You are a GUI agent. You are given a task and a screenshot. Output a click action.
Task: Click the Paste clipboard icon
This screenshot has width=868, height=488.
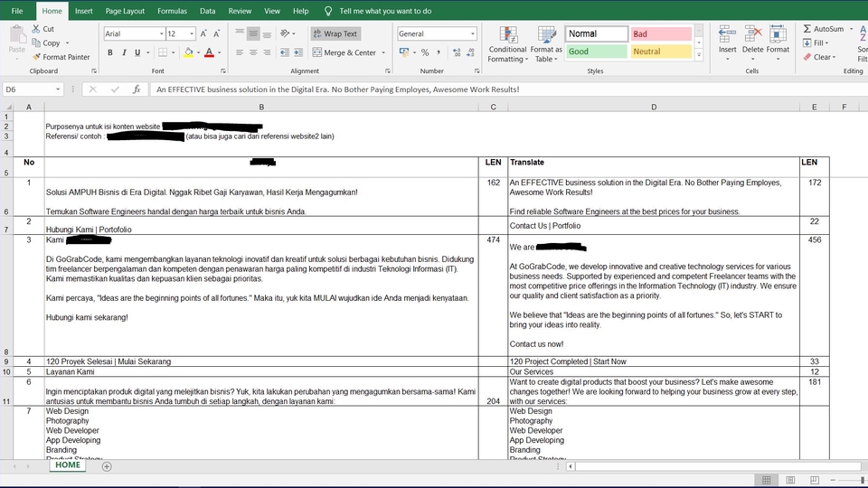click(17, 36)
